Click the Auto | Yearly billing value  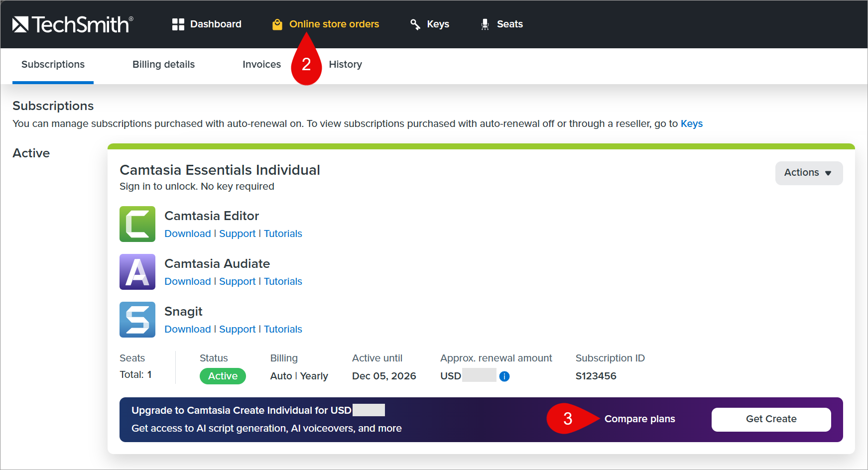coord(299,376)
